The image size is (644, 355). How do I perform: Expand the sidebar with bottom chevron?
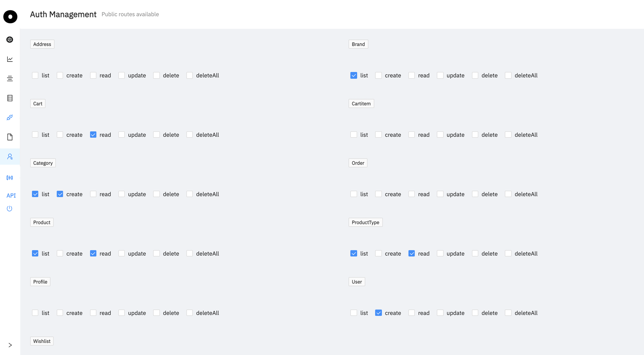[x=10, y=345]
